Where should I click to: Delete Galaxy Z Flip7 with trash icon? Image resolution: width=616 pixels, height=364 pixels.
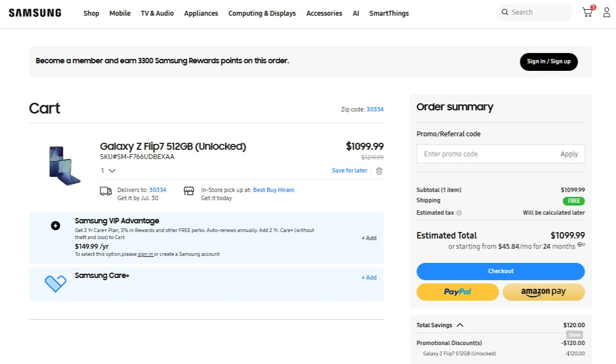(x=379, y=171)
